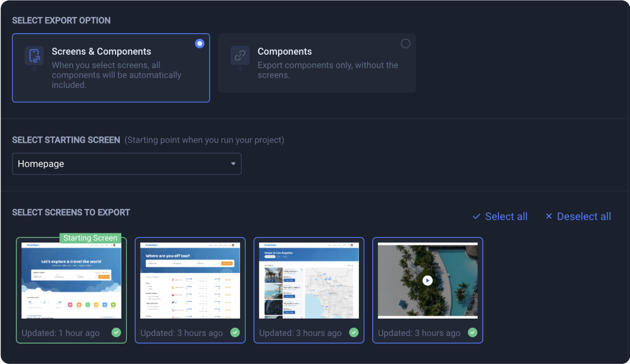The width and height of the screenshot is (630, 364).
Task: Click the Deselect all link
Action: (x=584, y=216)
